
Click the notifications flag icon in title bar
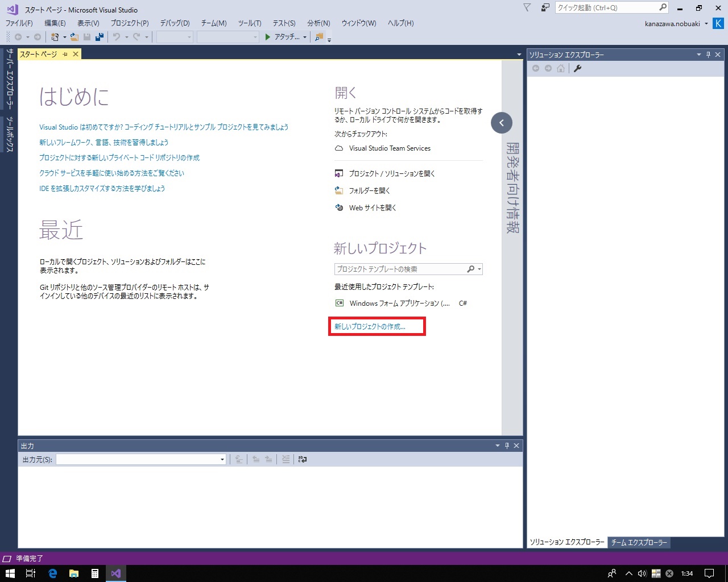coord(527,7)
